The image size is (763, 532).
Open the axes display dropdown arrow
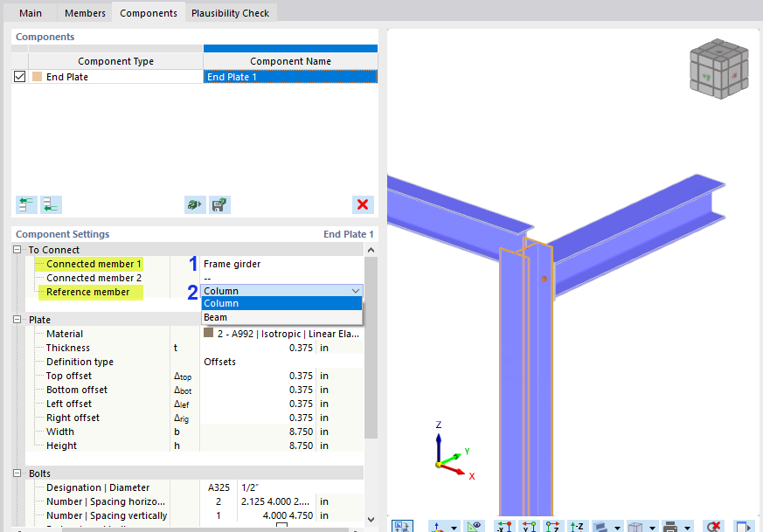[454, 528]
